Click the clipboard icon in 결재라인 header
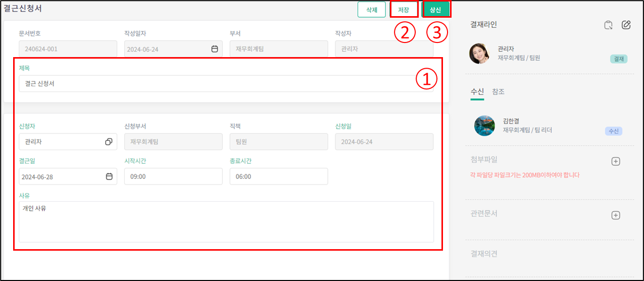The width and height of the screenshot is (644, 281). pos(609,25)
